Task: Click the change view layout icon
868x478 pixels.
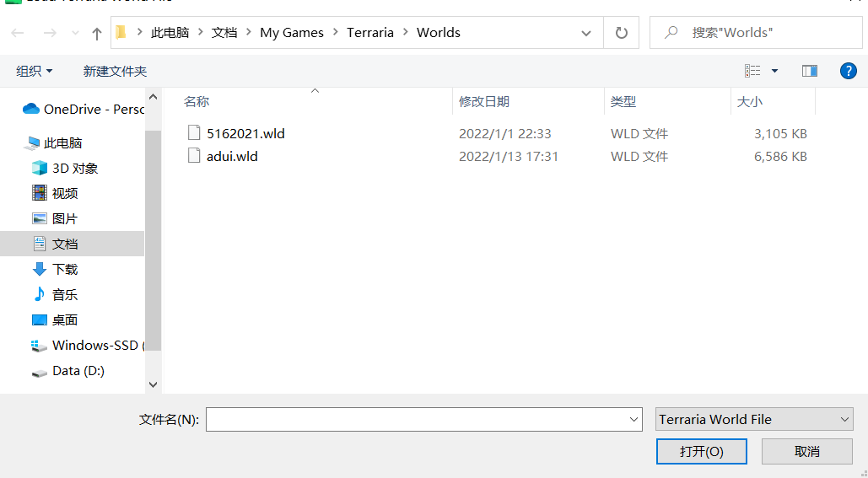Action: 752,71
